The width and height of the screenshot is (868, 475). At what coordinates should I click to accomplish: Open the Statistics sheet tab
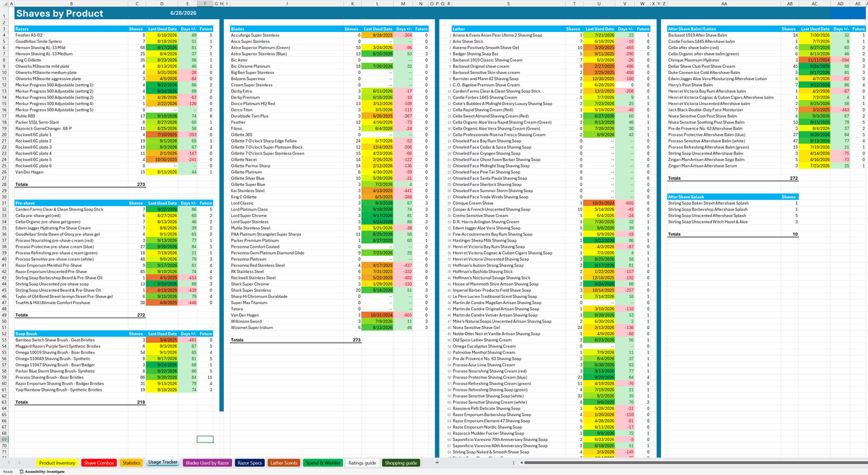click(131, 463)
